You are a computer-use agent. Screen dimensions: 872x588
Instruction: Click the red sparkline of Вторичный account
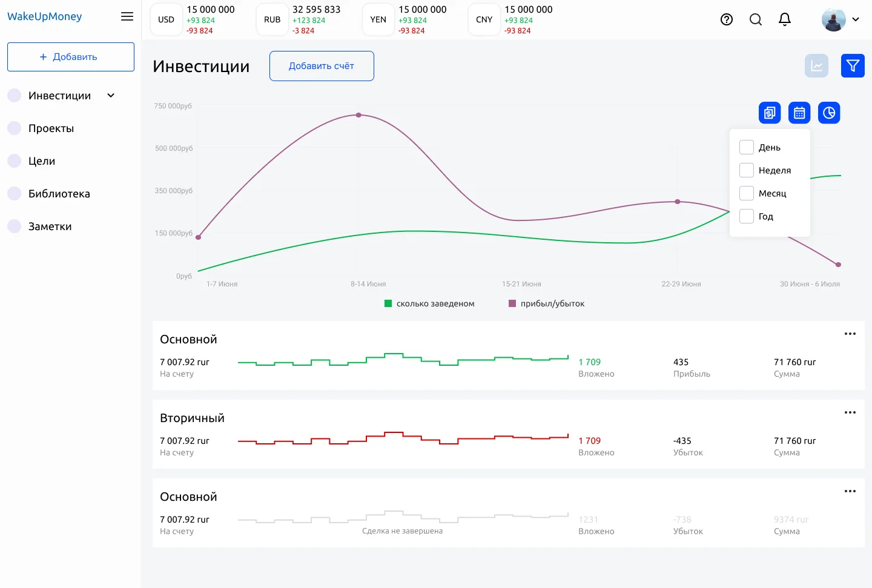click(403, 438)
